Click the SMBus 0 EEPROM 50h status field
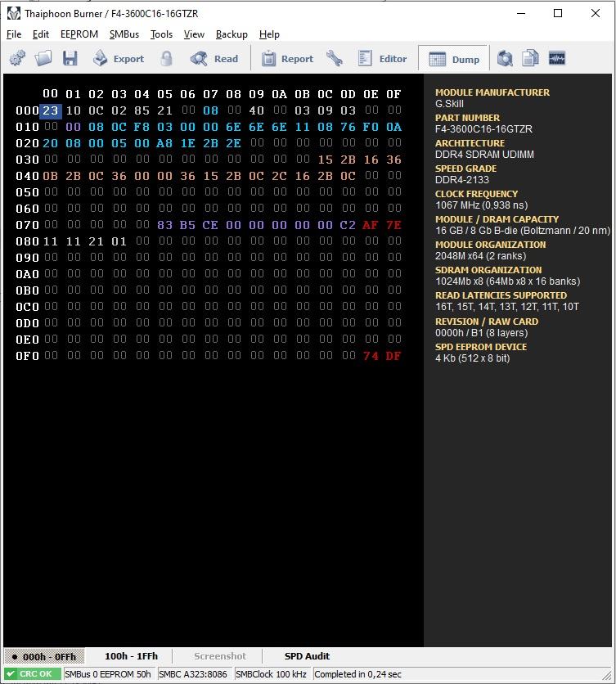 (x=108, y=674)
